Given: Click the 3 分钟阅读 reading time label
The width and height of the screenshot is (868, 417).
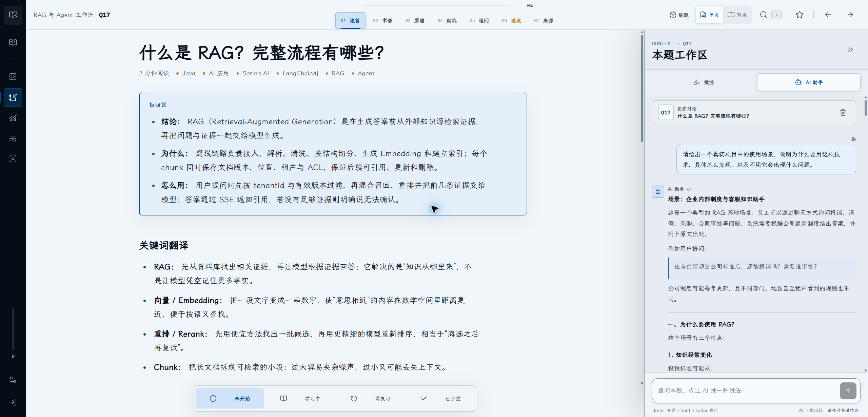Looking at the screenshot, I should pyautogui.click(x=154, y=73).
